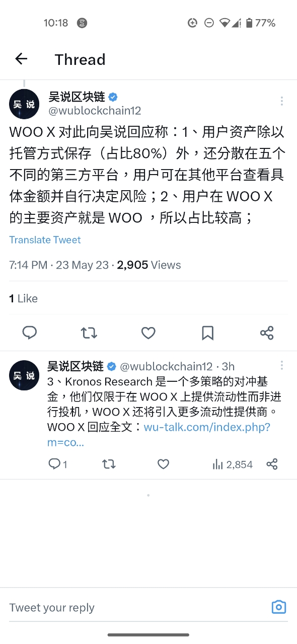The height and width of the screenshot is (644, 297).
Task: Open more options on reply tweet
Action: [x=282, y=365]
